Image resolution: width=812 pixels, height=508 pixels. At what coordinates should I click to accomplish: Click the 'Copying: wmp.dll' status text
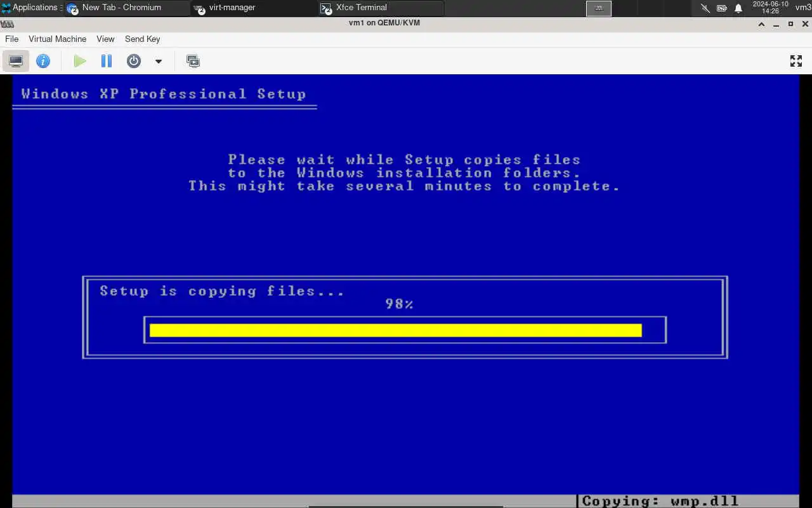(660, 501)
